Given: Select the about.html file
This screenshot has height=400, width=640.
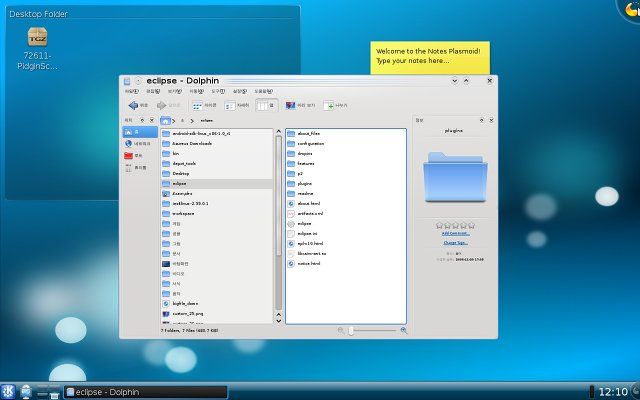Looking at the screenshot, I should pos(304,203).
